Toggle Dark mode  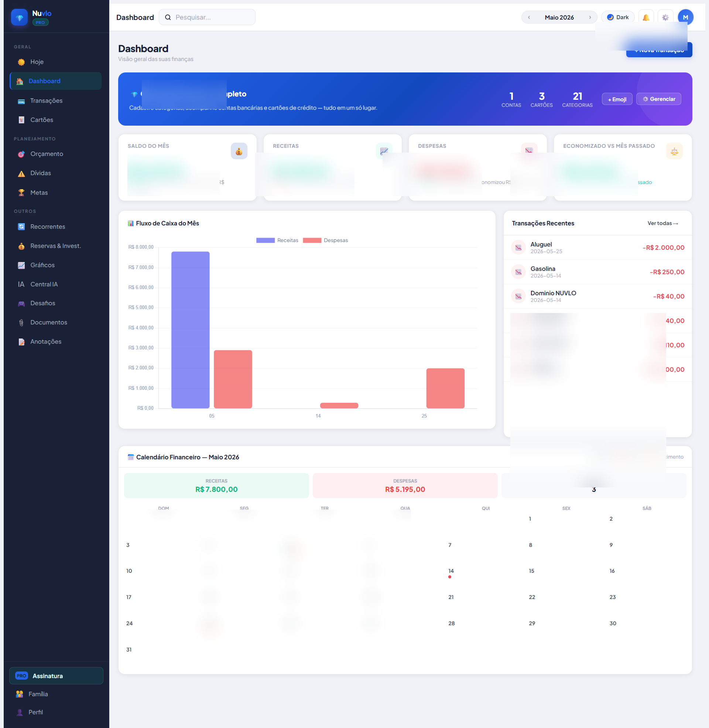617,17
